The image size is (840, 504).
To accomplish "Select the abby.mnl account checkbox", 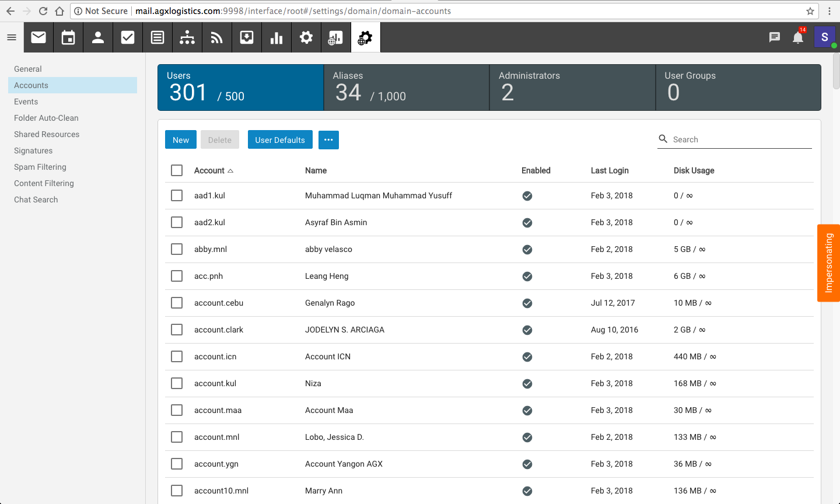I will [177, 249].
